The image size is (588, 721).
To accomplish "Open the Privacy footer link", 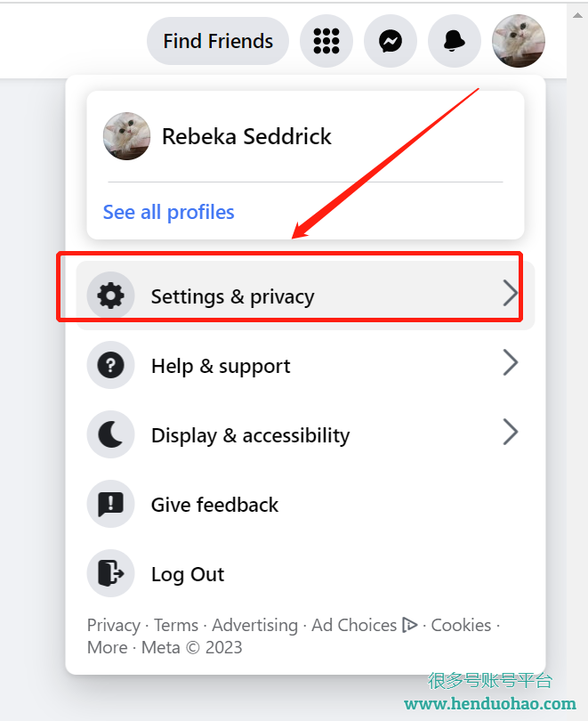I will pyautogui.click(x=114, y=626).
